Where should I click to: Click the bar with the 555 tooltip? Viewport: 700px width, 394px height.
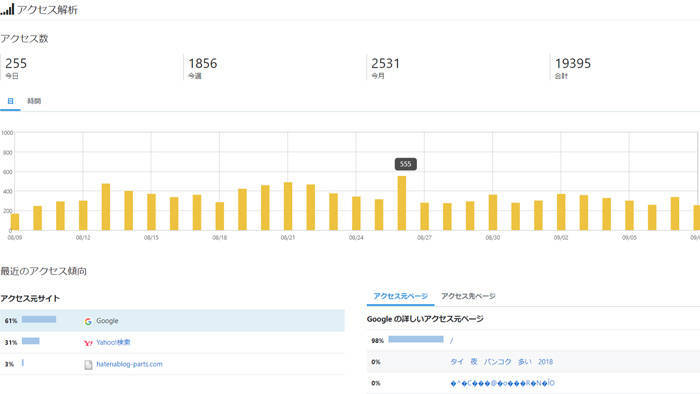[402, 203]
